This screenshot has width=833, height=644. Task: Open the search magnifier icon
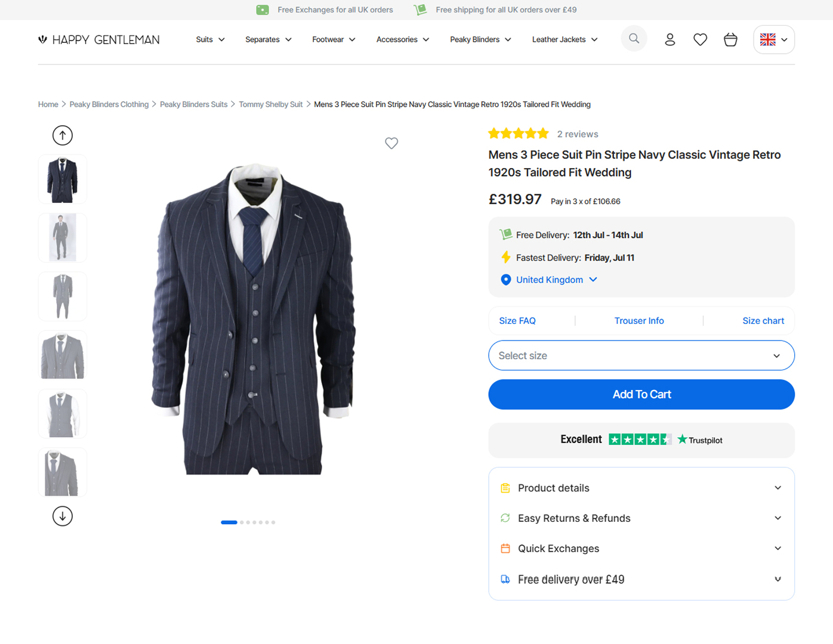click(634, 39)
